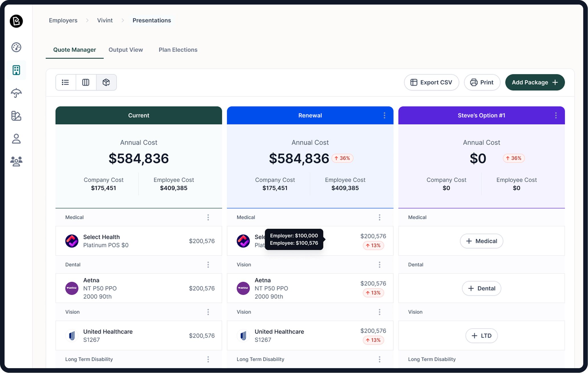
Task: Select the team members icon in sidebar
Action: click(x=16, y=161)
